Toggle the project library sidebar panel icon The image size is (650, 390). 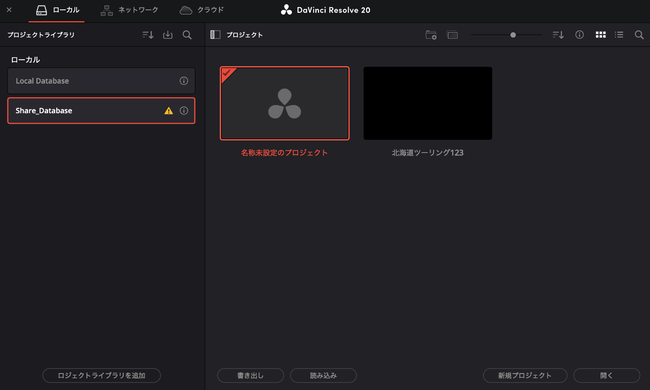(215, 35)
